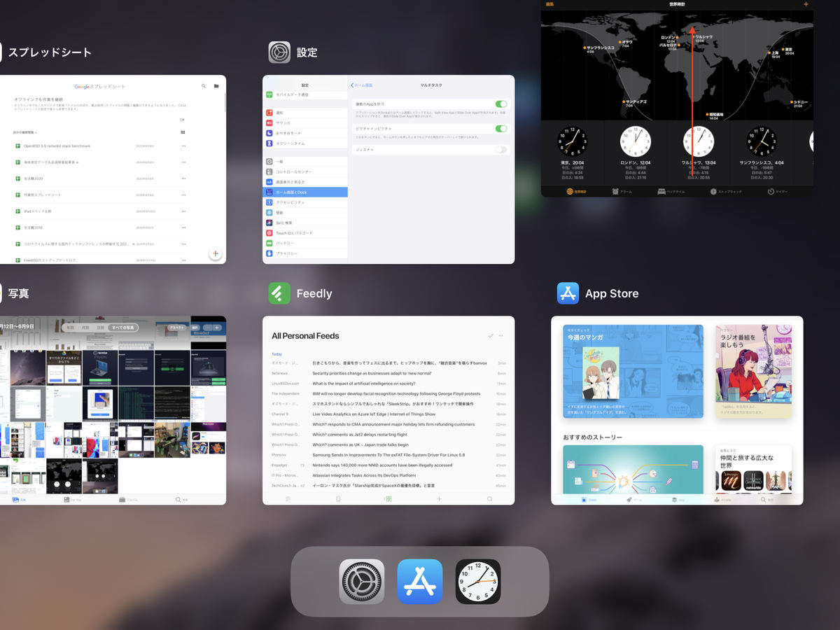Screen dimensions: 840x630
Task: Click the London analog clock in Clock card
Action: coord(636,141)
